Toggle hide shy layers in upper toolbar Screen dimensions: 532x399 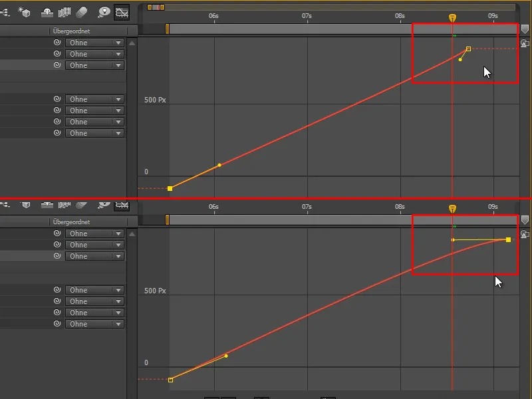47,13
